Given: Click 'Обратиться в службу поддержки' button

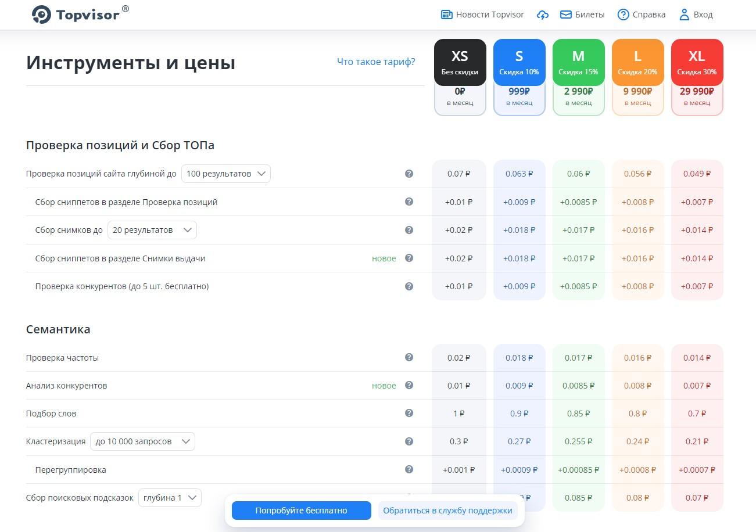Looking at the screenshot, I should click(447, 511).
